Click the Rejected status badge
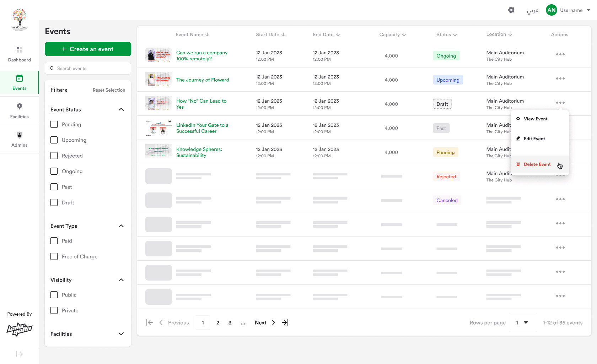Screen dimensions: 597x364 tap(446, 176)
